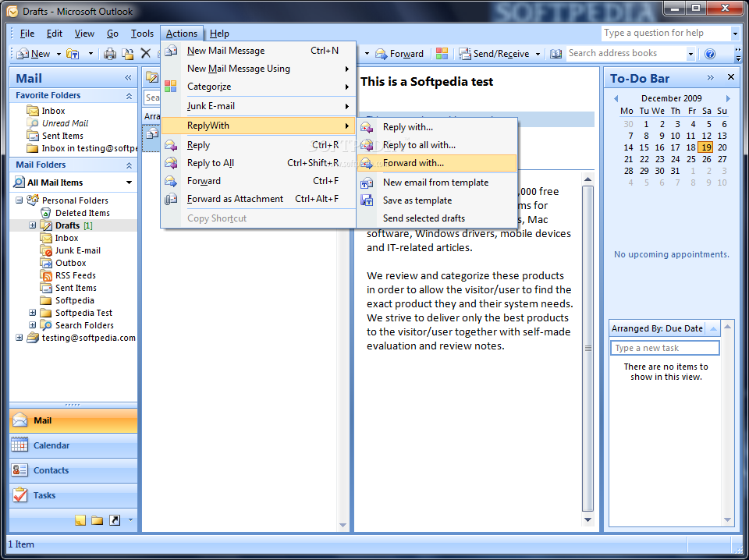
Task: Click Send selected drafts entry
Action: [437, 218]
